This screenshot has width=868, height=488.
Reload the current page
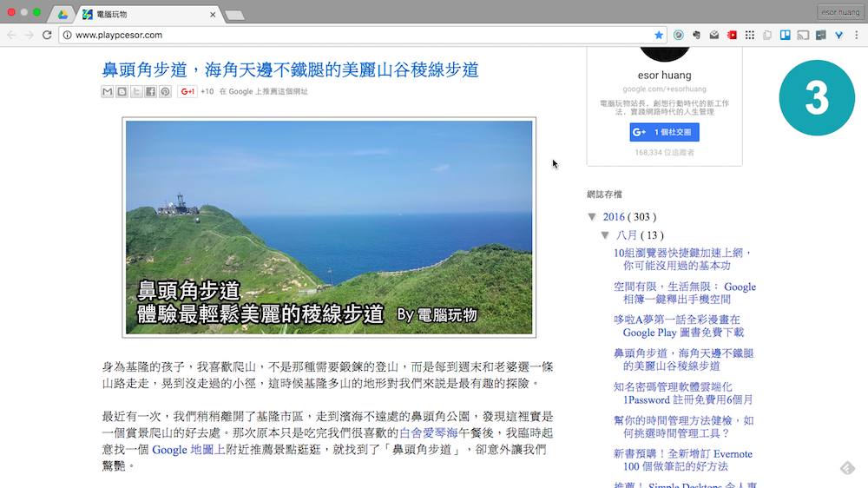click(x=47, y=36)
